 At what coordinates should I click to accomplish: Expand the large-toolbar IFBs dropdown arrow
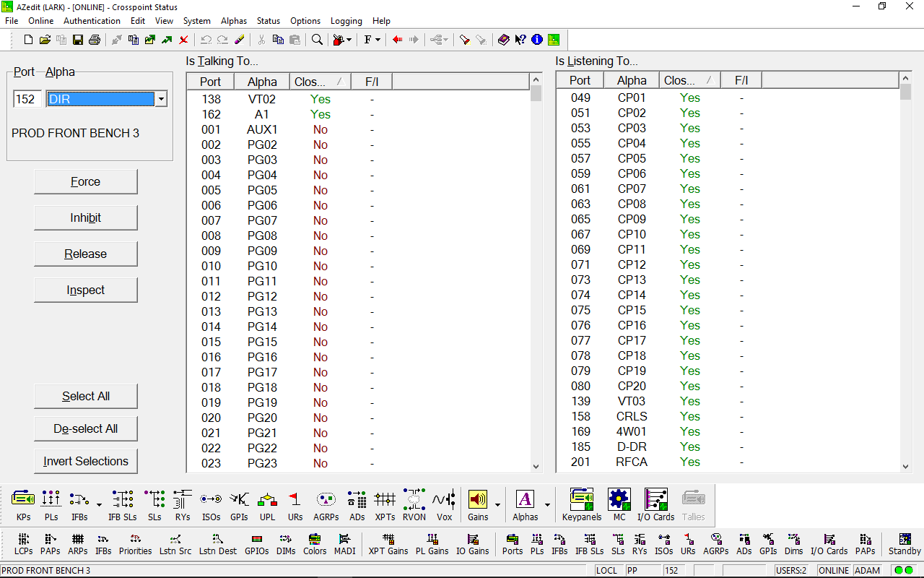click(x=98, y=505)
